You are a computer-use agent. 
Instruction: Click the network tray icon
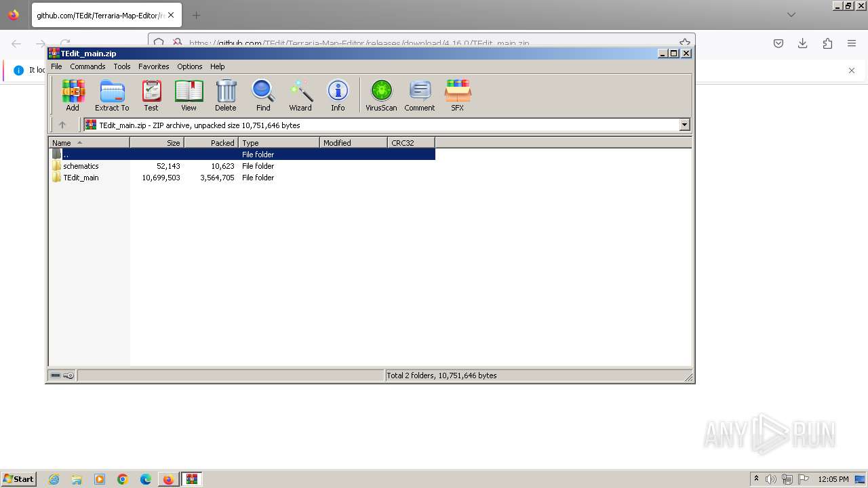pyautogui.click(x=787, y=479)
